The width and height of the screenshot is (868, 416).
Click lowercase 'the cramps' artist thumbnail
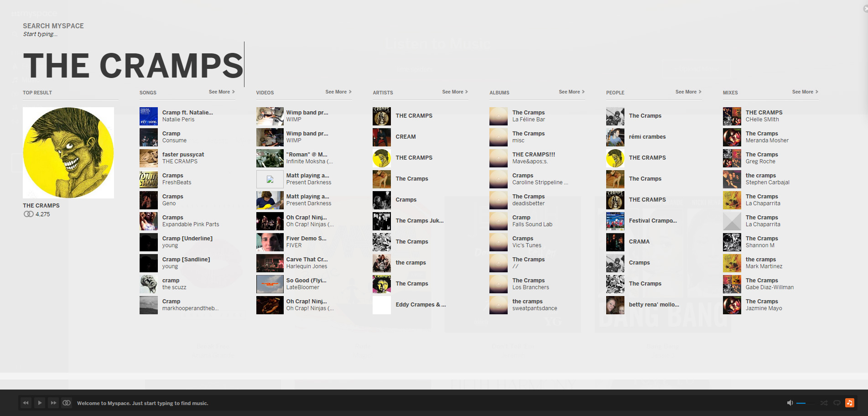[382, 263]
